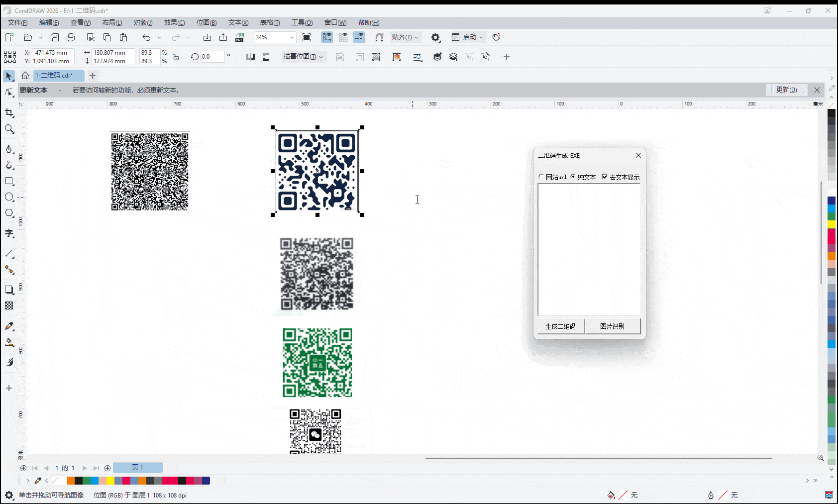The height and width of the screenshot is (504, 838).
Task: Select the Rectangle tool
Action: 9,181
